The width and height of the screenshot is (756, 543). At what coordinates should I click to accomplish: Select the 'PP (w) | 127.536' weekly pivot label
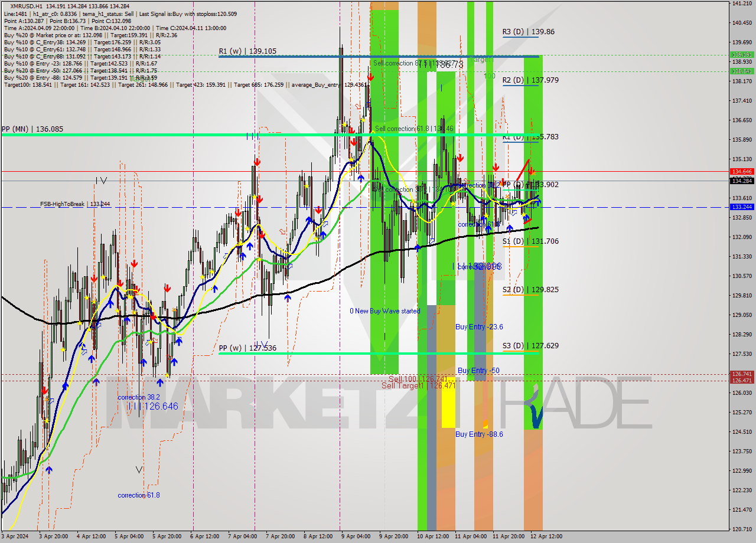click(247, 348)
